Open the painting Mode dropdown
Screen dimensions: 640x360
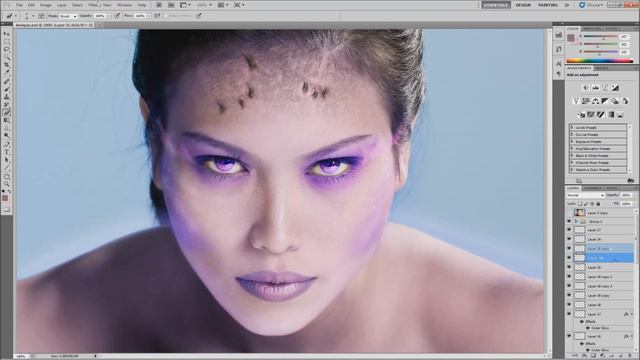(x=68, y=16)
